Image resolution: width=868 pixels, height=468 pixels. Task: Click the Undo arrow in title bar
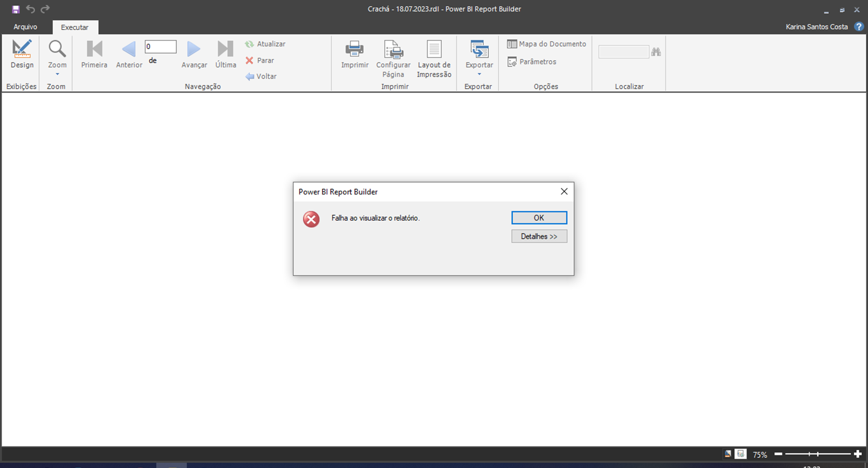(x=30, y=9)
